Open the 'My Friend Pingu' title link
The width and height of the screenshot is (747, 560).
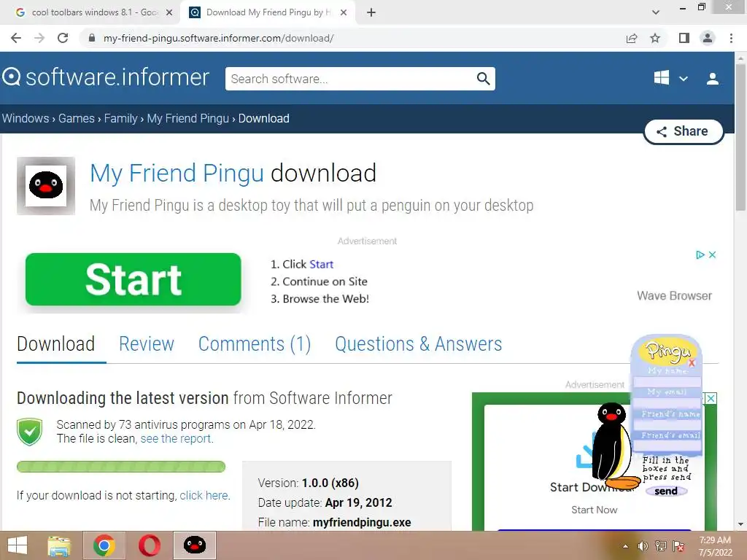[177, 173]
